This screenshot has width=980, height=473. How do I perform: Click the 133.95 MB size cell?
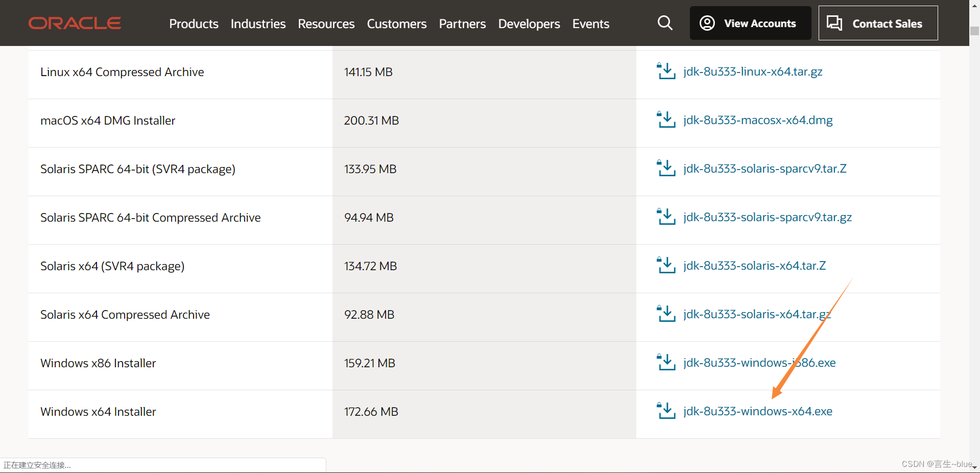coord(484,172)
